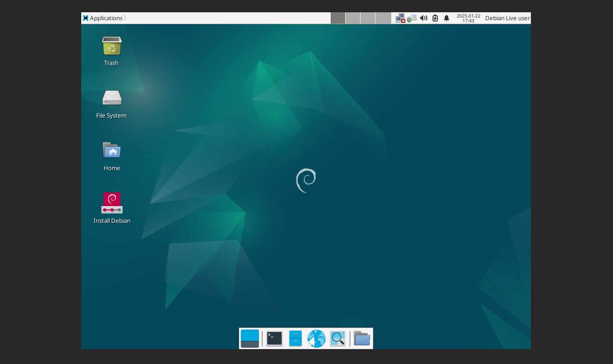Switch to the fourth workspace
This screenshot has width=613, height=364.
tap(383, 18)
